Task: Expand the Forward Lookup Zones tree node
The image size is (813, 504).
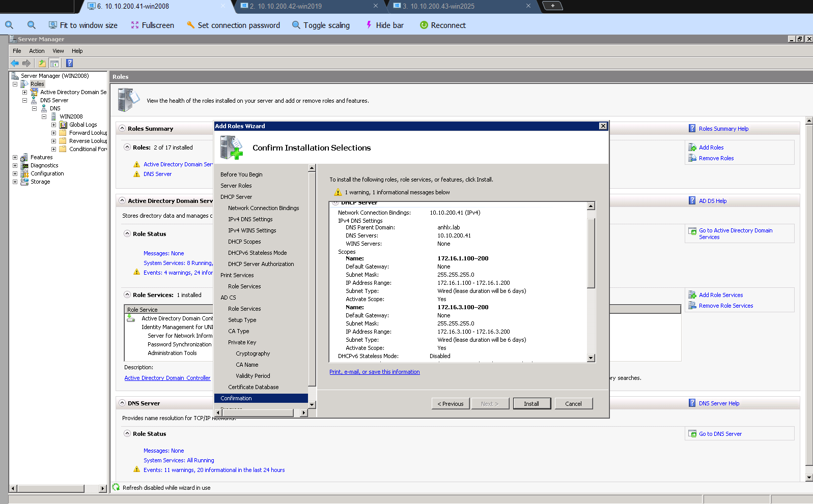Action: pyautogui.click(x=53, y=133)
